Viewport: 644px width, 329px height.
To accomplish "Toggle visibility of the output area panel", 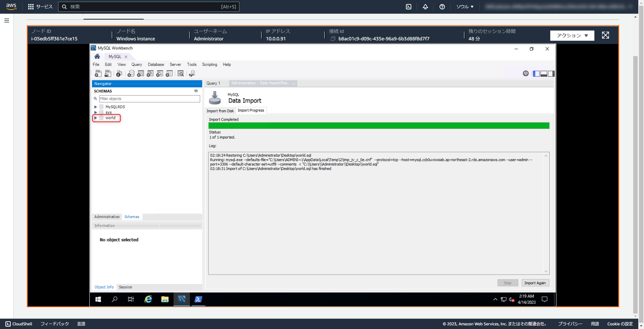I will (x=544, y=74).
